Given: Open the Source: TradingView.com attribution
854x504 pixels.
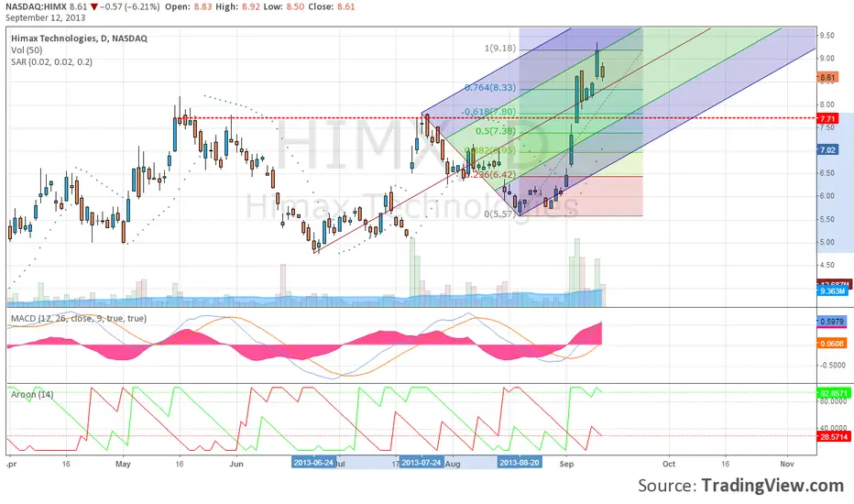Looking at the screenshot, I should 740,485.
